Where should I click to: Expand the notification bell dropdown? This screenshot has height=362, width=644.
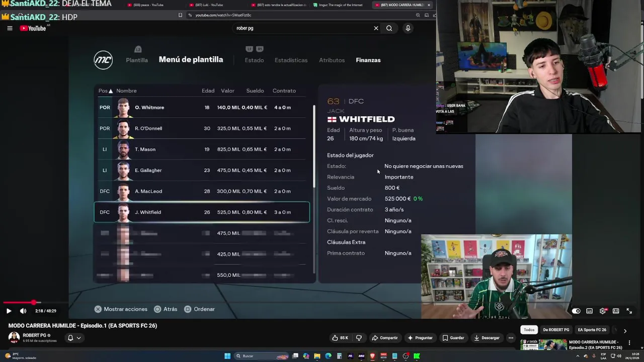click(x=74, y=338)
